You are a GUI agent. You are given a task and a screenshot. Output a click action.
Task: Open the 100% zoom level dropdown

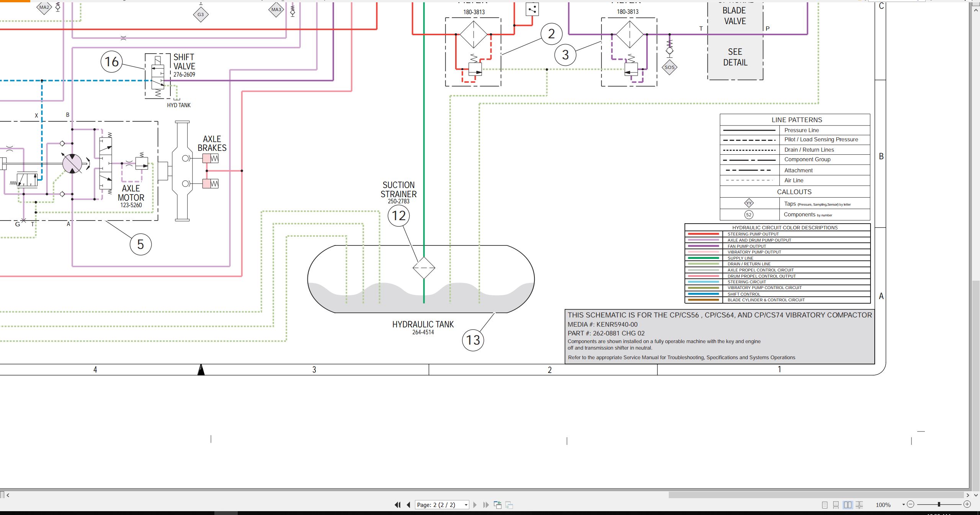[903, 505]
